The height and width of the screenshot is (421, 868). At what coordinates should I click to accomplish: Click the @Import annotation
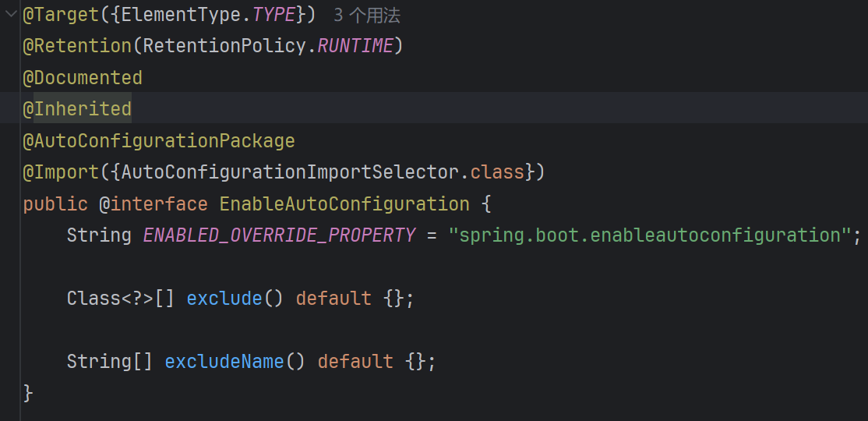point(61,172)
